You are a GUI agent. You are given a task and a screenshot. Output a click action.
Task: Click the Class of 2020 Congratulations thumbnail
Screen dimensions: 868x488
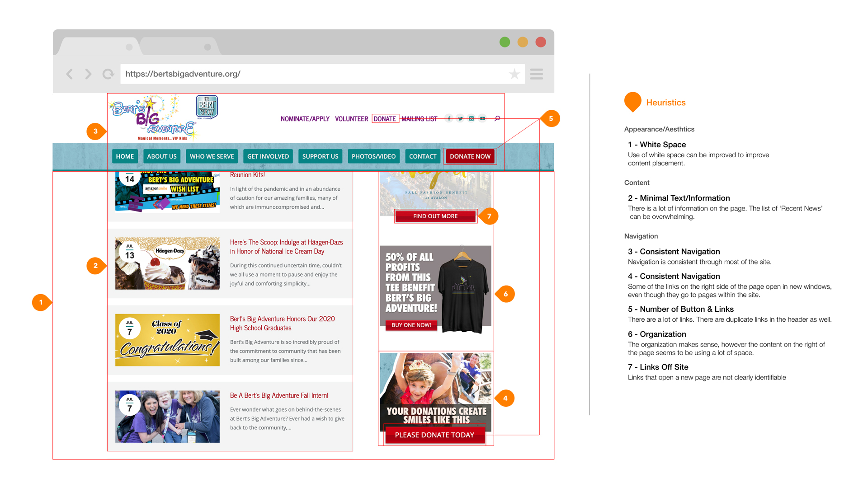coord(167,340)
